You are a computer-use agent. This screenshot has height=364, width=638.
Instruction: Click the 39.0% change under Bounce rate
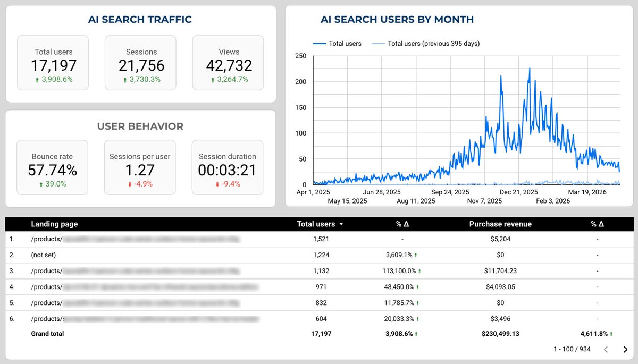point(53,184)
